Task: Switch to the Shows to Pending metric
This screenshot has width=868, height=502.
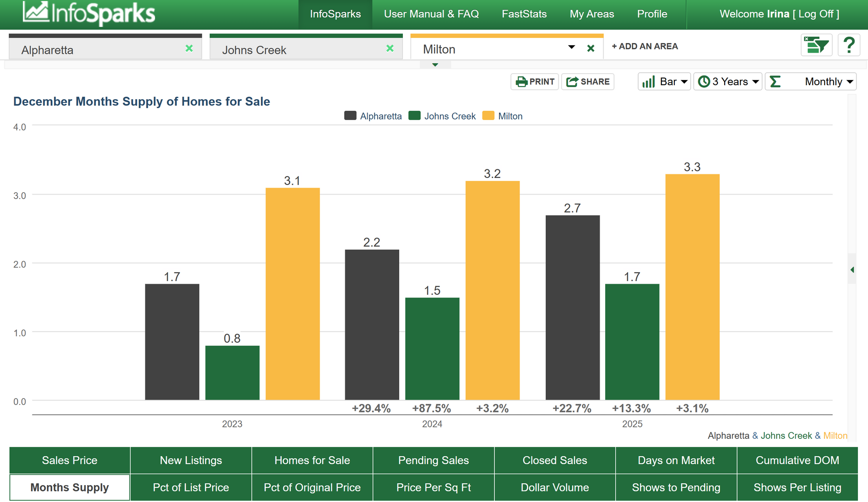Action: tap(676, 487)
